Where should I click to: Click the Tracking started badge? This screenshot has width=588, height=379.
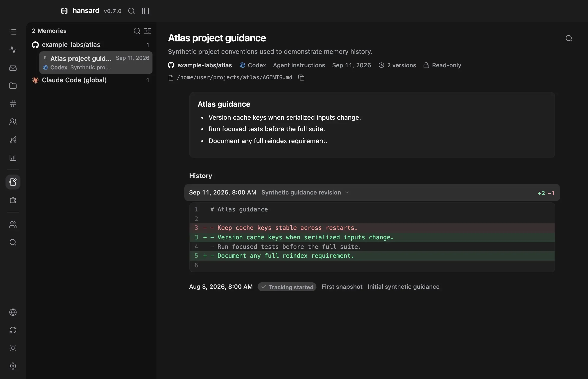pyautogui.click(x=287, y=287)
